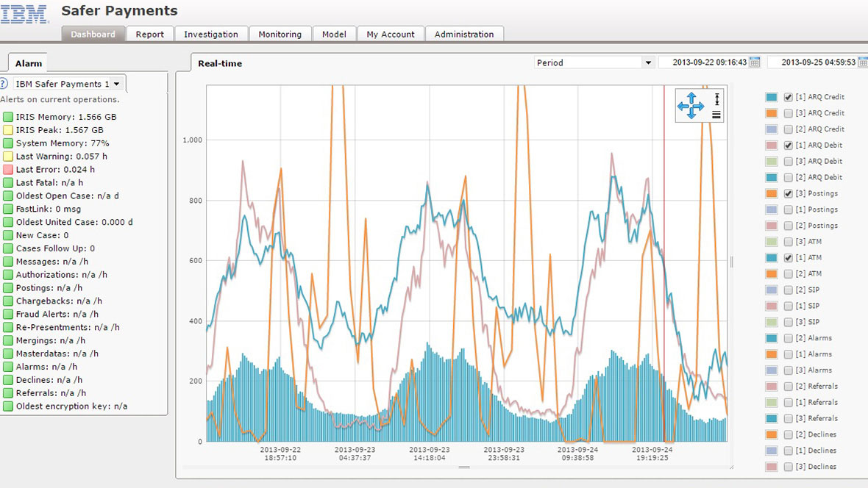Click the start date field 2013-09-22 09:16:43
Screen dimensions: 868x488
[703, 63]
